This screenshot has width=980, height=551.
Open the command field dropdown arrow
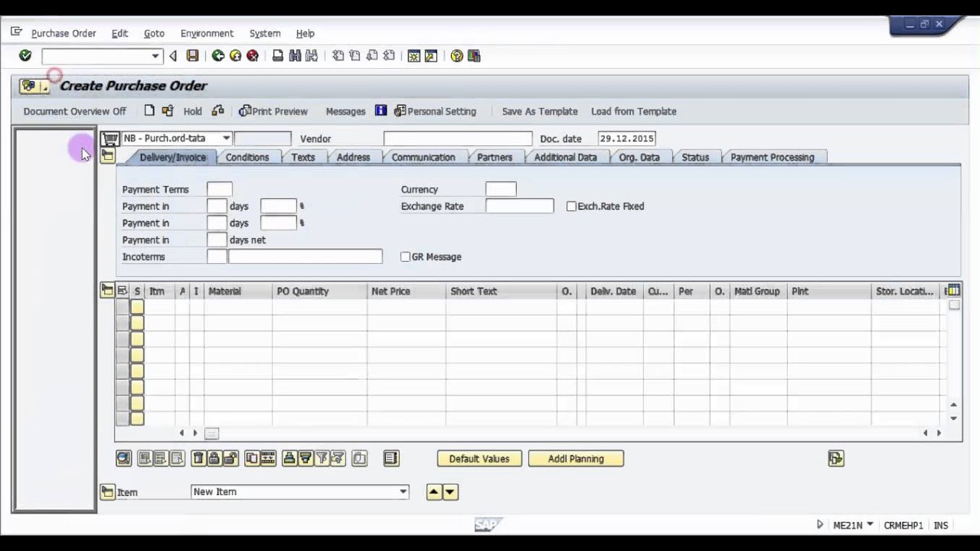pos(155,56)
